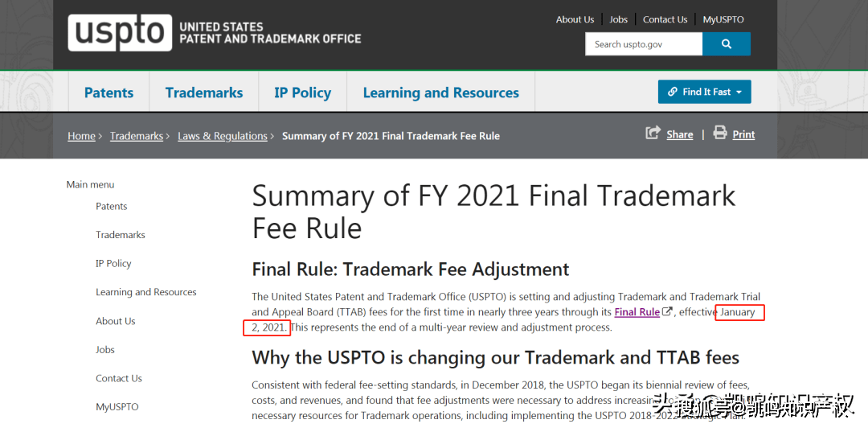The image size is (868, 428).
Task: Select the IP Policy navigation tab
Action: pyautogui.click(x=302, y=93)
